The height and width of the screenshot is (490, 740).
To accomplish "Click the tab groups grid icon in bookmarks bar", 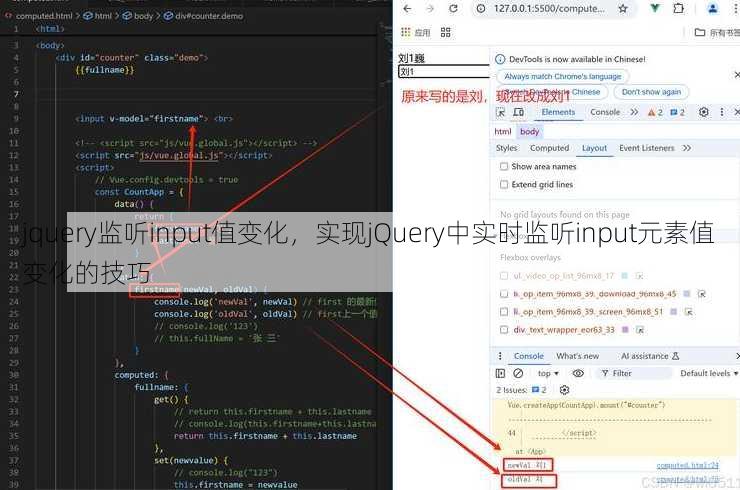I will 446,32.
